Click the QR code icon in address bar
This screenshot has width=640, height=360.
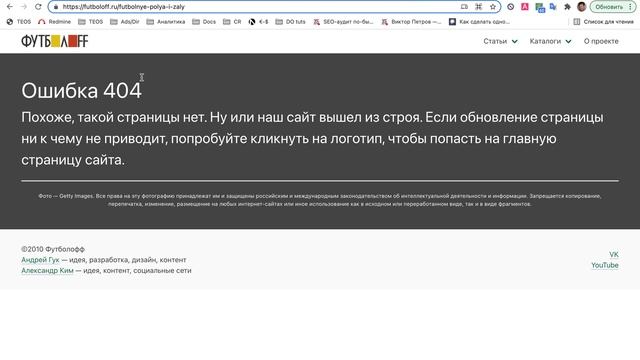(478, 7)
